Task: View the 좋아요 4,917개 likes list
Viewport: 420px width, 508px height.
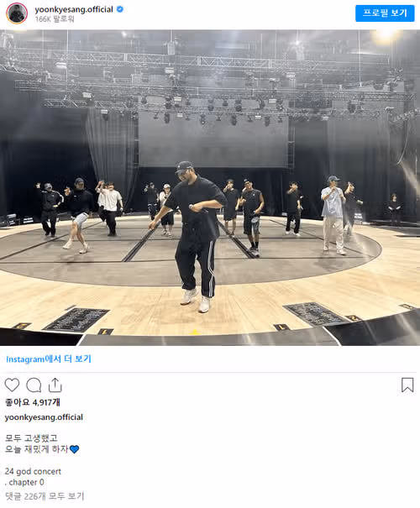Action: click(x=33, y=402)
